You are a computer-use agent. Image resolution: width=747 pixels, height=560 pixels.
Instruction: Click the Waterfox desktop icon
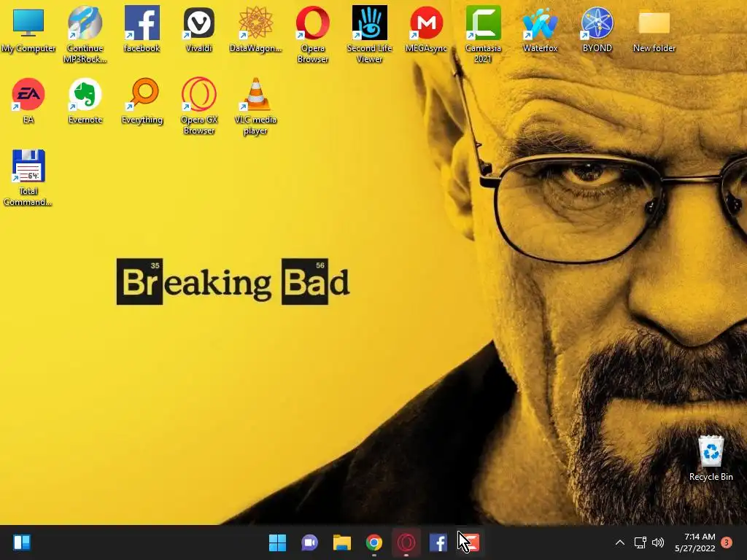point(540,30)
